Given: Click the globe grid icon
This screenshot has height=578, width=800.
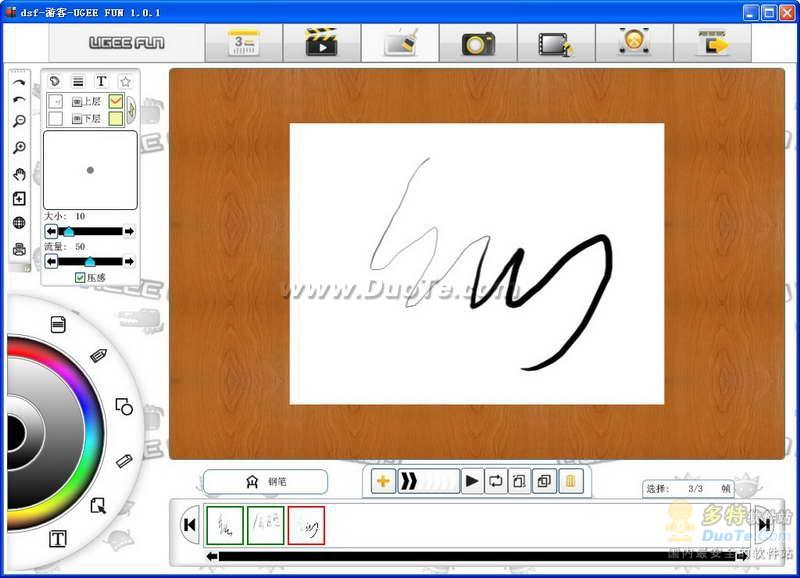Looking at the screenshot, I should pos(19,223).
